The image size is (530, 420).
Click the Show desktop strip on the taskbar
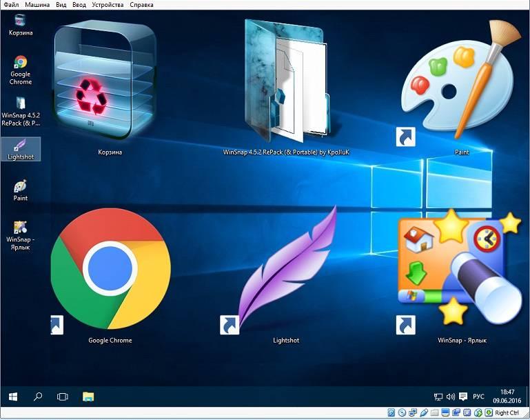(528, 397)
